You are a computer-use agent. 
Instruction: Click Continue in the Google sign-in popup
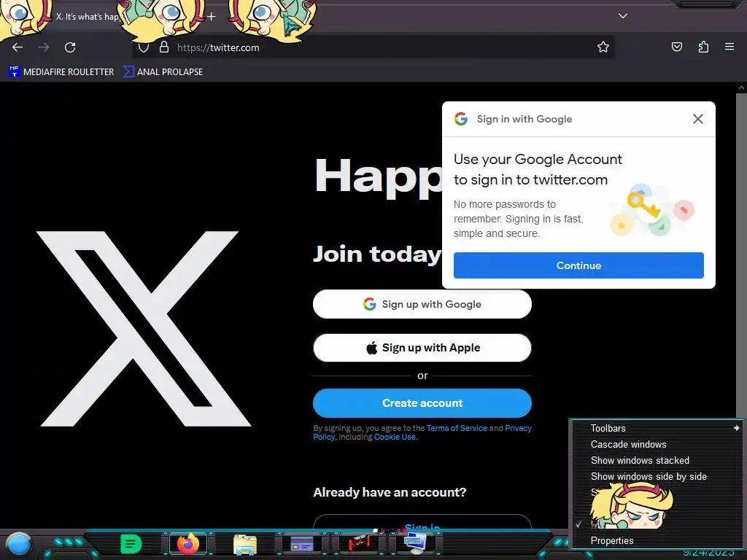pos(578,265)
